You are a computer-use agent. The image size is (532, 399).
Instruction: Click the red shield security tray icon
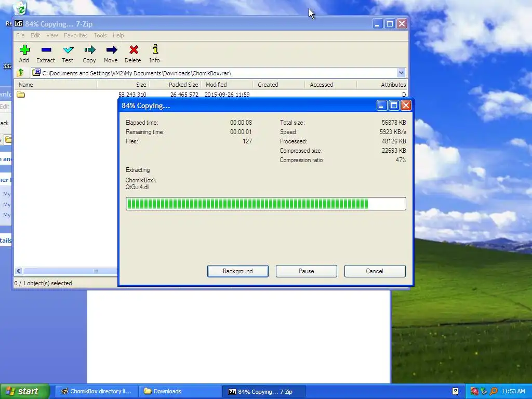(x=474, y=391)
